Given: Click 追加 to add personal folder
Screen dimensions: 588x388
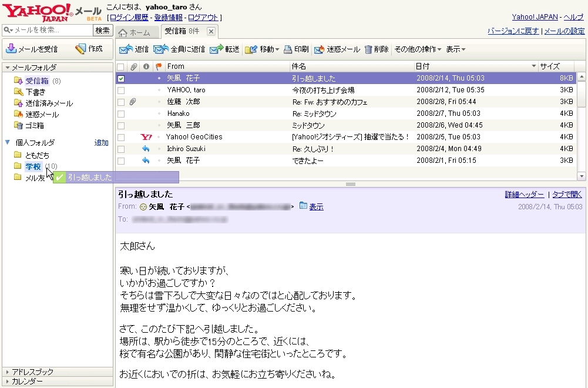Looking at the screenshot, I should click(101, 143).
